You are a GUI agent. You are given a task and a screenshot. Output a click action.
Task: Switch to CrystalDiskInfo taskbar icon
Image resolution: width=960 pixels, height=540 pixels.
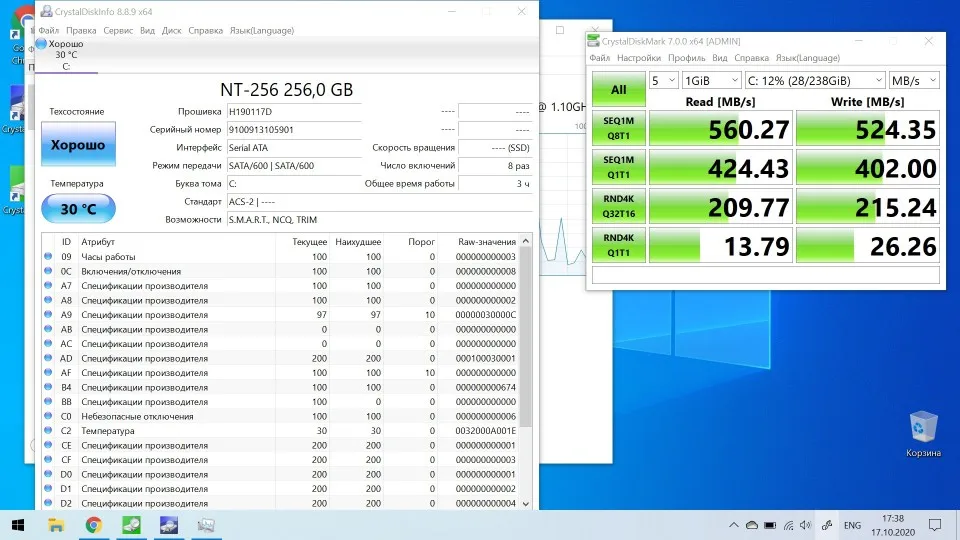[169, 525]
